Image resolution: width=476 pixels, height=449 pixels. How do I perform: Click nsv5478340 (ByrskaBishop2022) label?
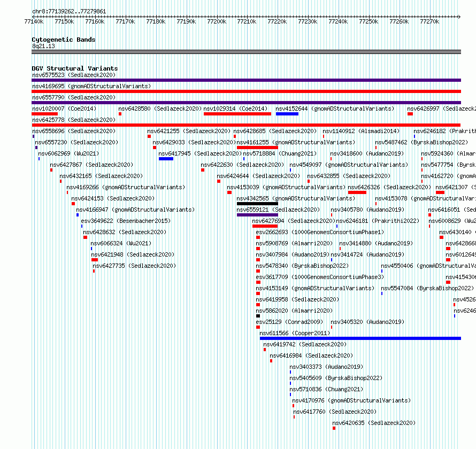(x=302, y=266)
